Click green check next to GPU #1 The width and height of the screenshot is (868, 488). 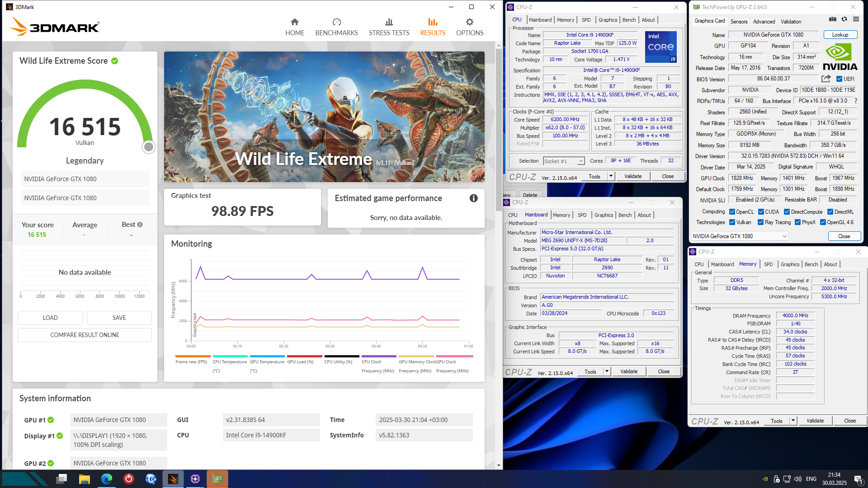51,420
